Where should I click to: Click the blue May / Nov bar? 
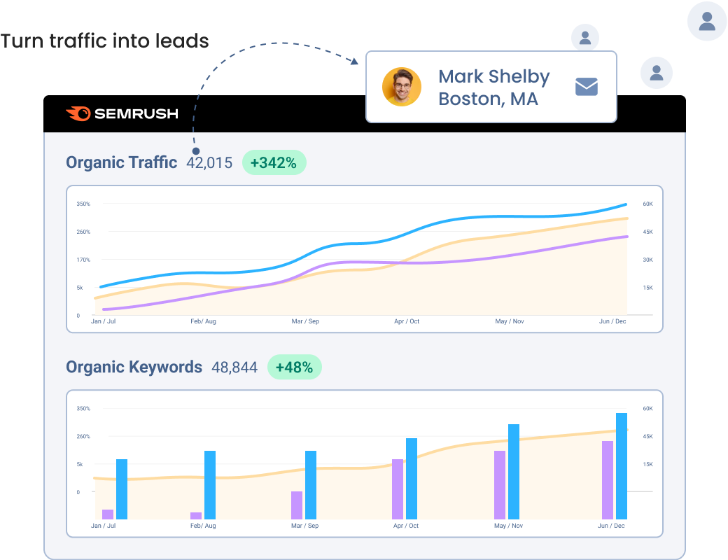pyautogui.click(x=514, y=471)
